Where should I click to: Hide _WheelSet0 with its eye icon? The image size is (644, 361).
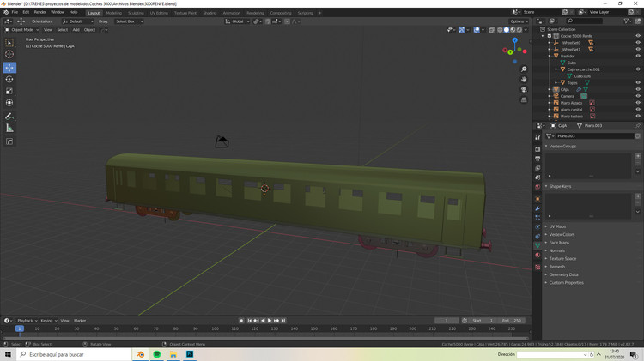(x=638, y=43)
